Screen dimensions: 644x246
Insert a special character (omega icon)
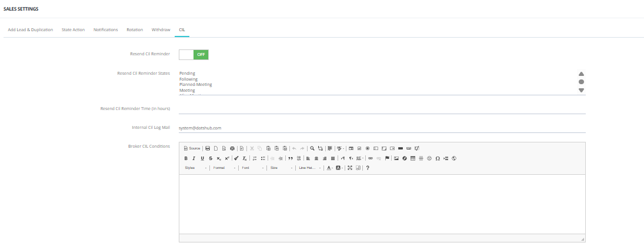pyautogui.click(x=438, y=158)
